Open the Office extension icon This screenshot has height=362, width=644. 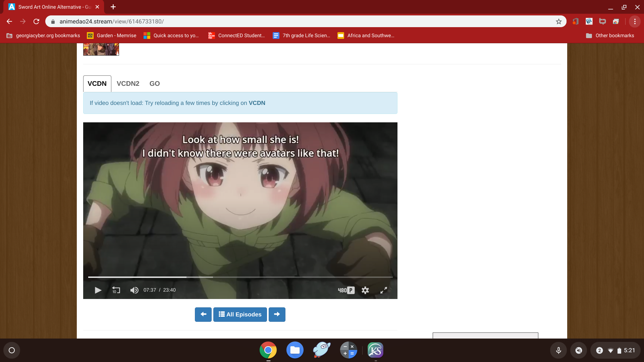click(x=576, y=21)
